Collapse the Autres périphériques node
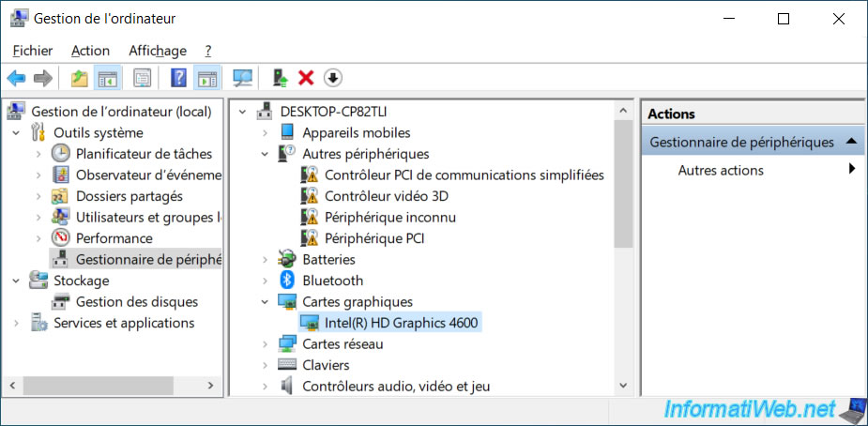This screenshot has width=868, height=426. coord(266,155)
